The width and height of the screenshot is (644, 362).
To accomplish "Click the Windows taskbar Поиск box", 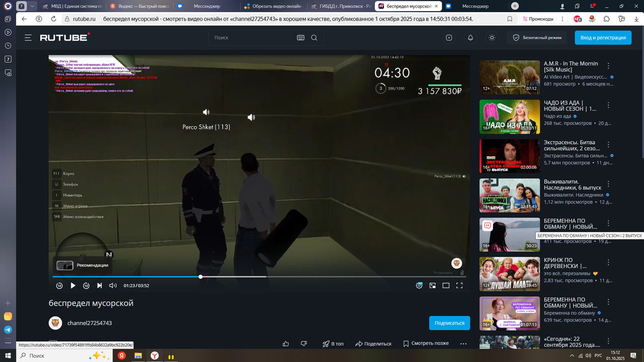I will [x=65, y=355].
